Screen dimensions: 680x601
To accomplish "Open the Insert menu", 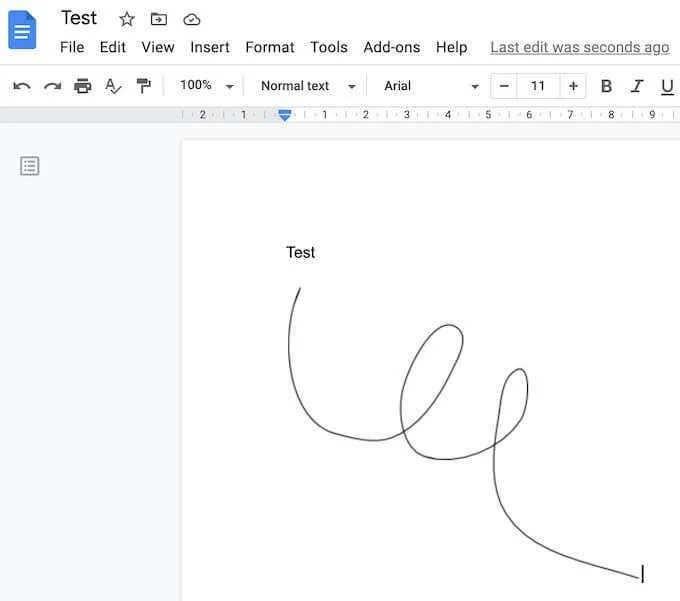I will (210, 47).
